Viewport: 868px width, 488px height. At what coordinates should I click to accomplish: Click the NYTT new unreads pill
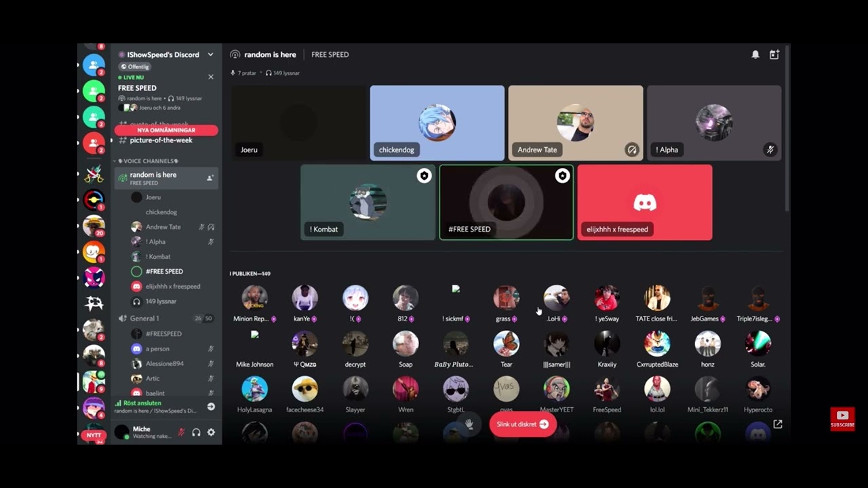[x=94, y=435]
